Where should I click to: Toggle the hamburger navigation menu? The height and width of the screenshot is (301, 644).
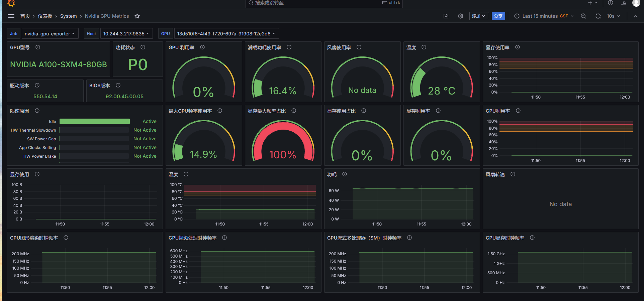click(11, 16)
